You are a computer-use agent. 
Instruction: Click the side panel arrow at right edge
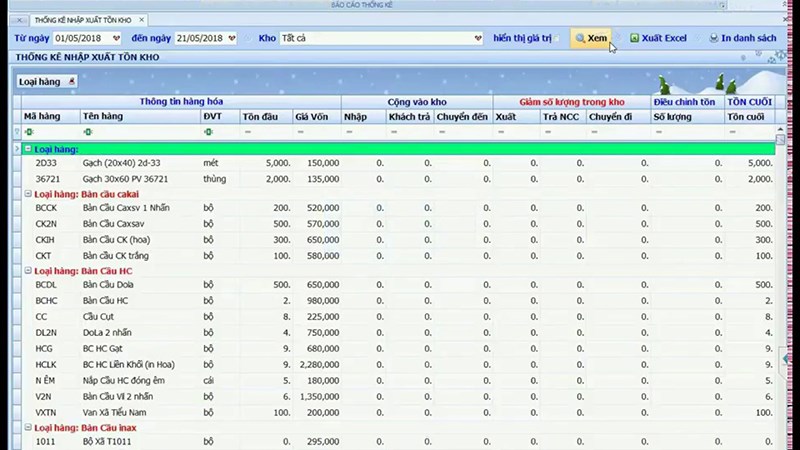click(785, 359)
